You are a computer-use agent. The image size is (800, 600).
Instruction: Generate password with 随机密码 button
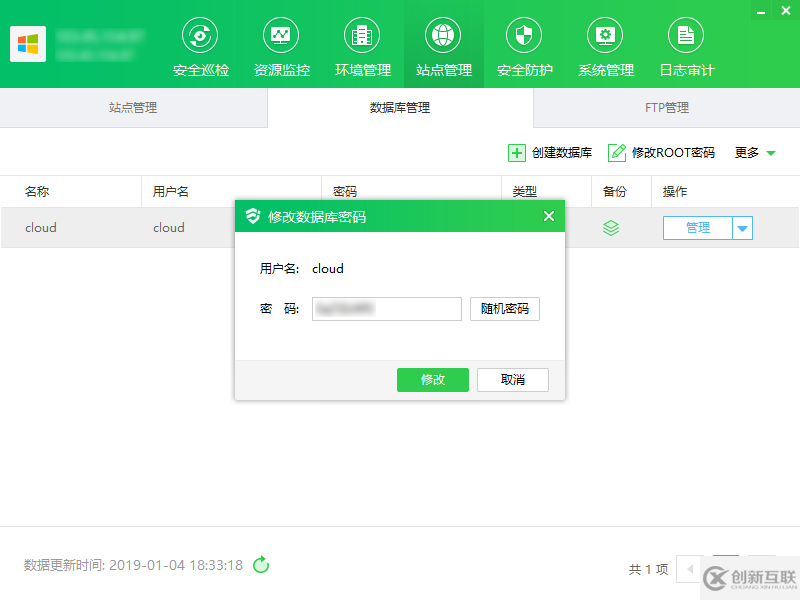click(x=505, y=309)
